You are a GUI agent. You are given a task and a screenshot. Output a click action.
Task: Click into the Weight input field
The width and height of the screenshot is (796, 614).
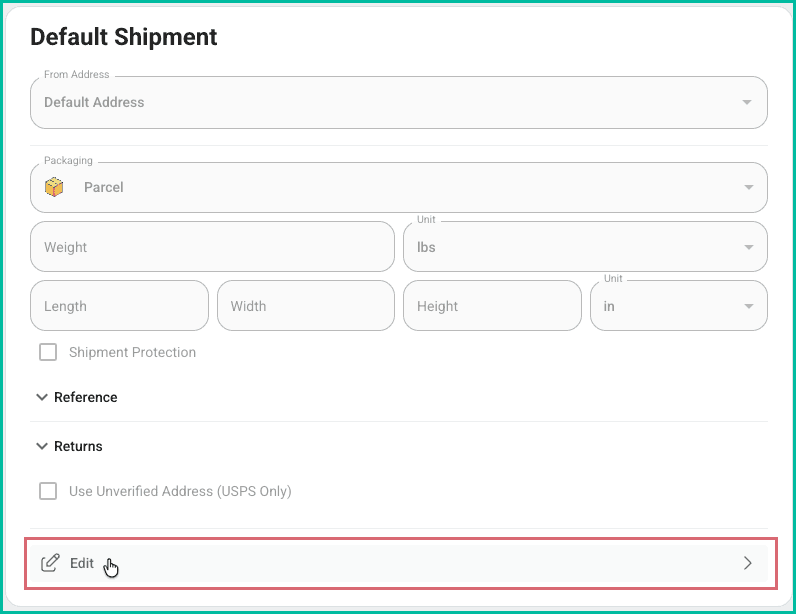pos(212,247)
